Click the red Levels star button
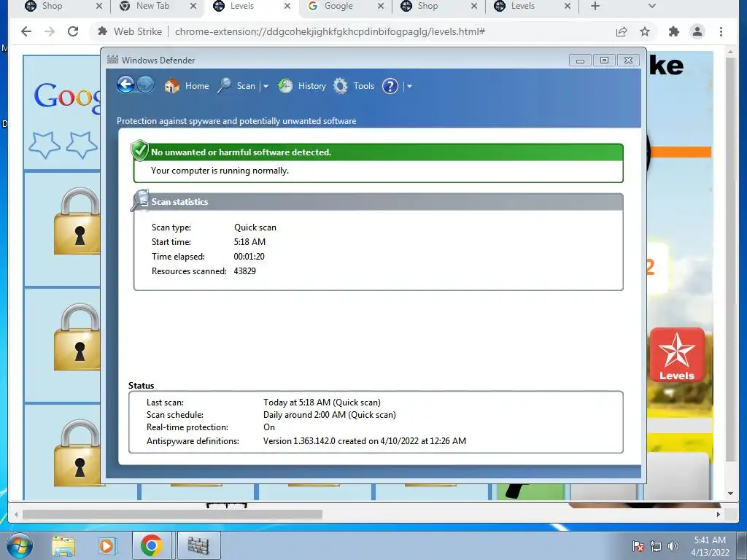The image size is (747, 560). tap(676, 355)
